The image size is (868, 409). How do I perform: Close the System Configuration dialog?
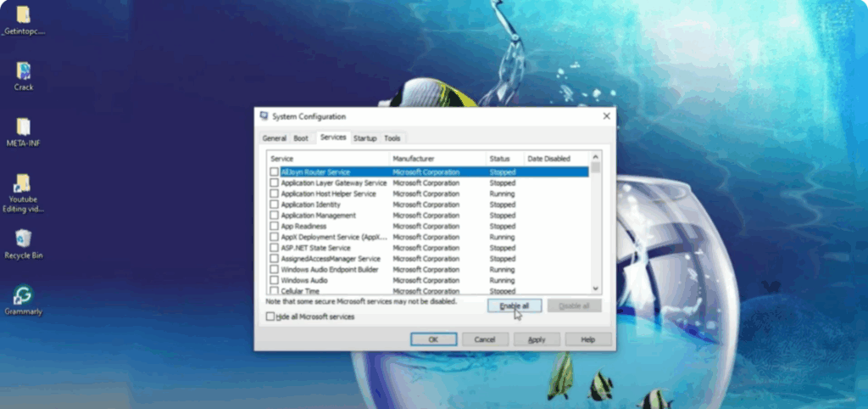[x=607, y=116]
